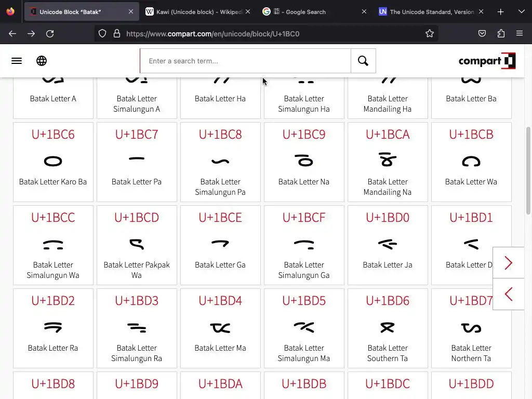Close The Unicode Standard tab

pos(481,11)
